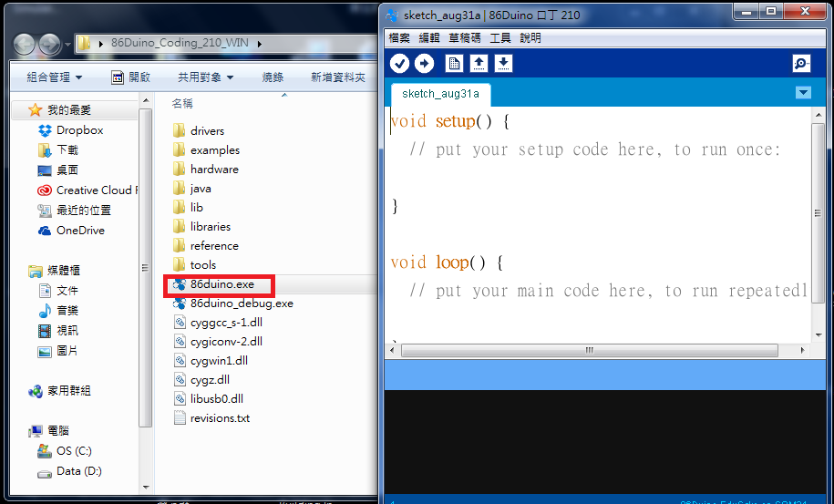The height and width of the screenshot is (504, 834).
Task: Click the editor horizontal scrollbar thumb
Action: [x=590, y=350]
